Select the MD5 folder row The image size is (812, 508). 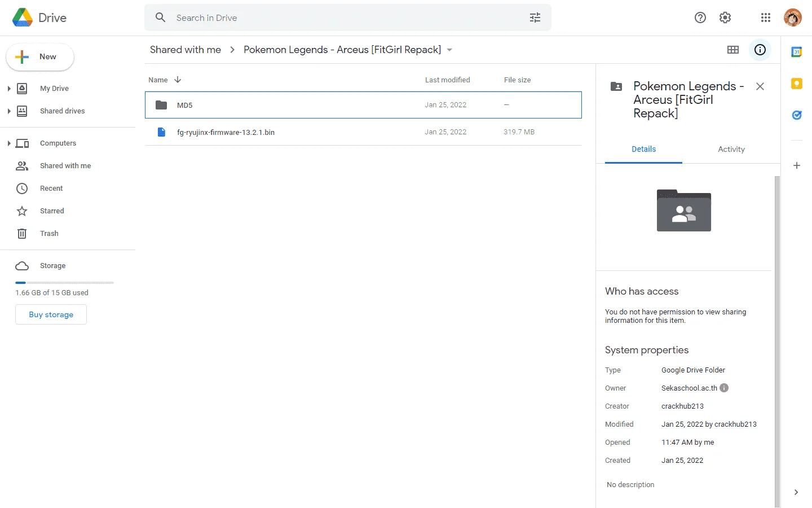[x=363, y=105]
